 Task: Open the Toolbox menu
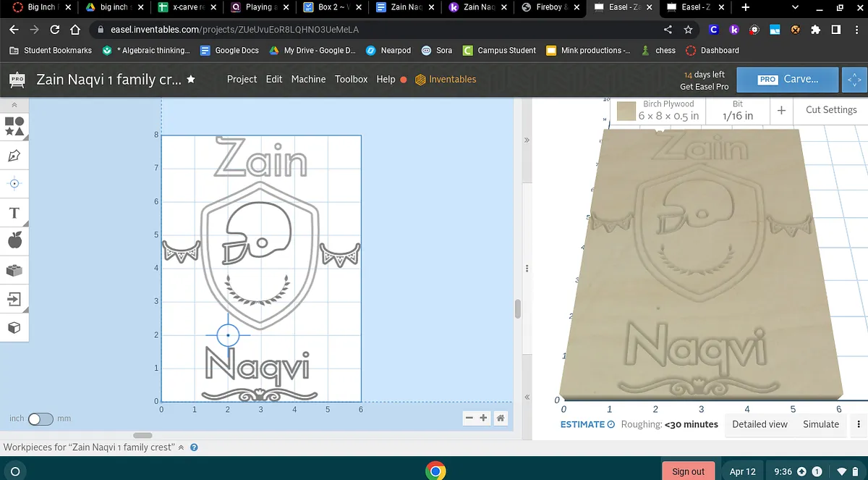pyautogui.click(x=351, y=79)
